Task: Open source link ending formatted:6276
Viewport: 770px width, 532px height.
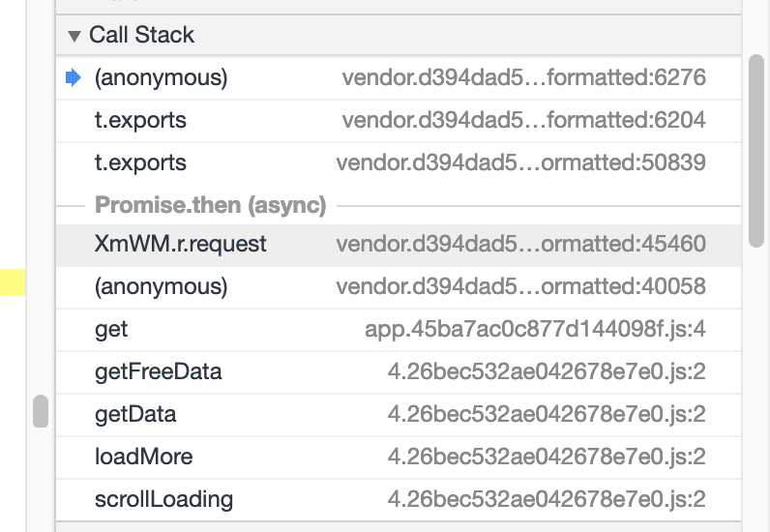Action: [523, 78]
